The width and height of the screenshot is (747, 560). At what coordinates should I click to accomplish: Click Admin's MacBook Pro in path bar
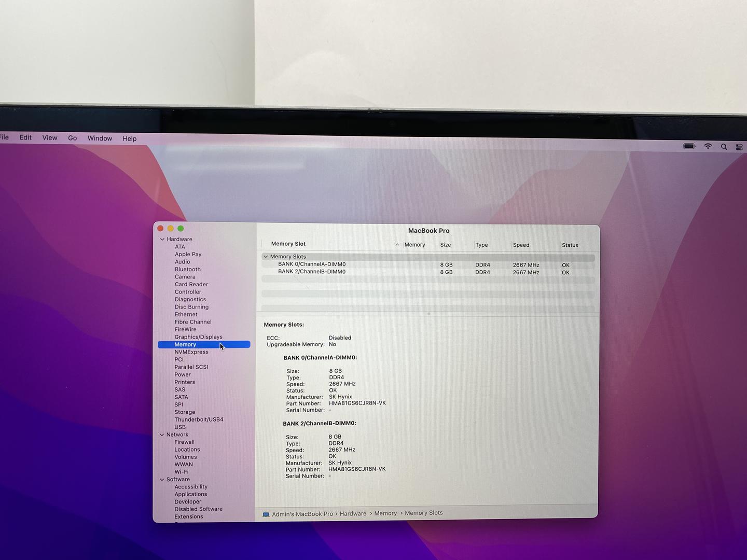coord(302,514)
